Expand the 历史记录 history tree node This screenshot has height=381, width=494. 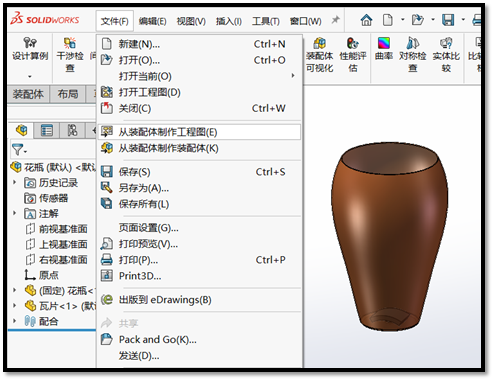(x=14, y=182)
